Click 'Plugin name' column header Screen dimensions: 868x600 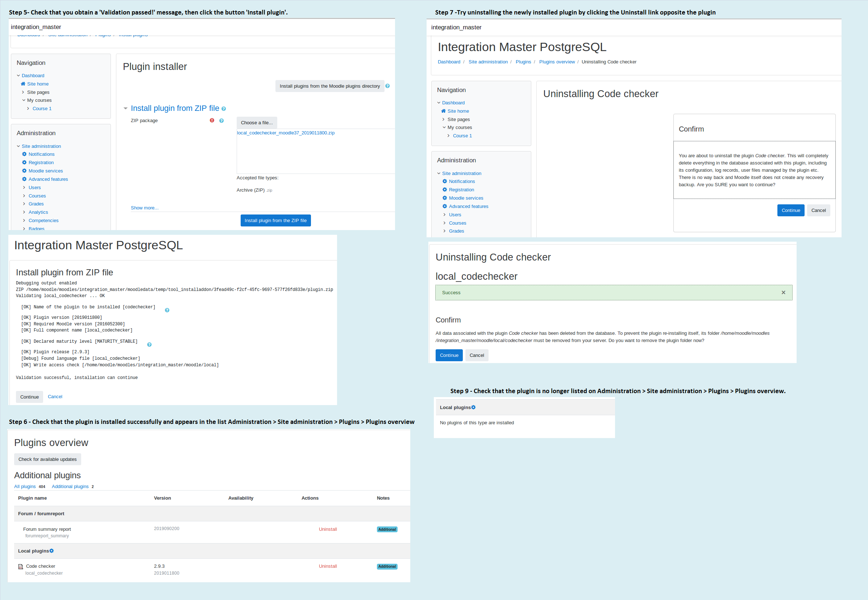pos(33,498)
